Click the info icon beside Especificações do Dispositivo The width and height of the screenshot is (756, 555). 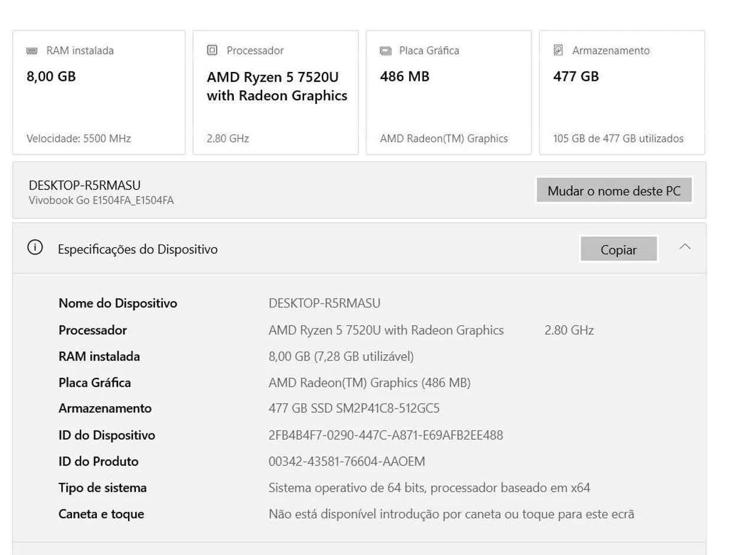pos(35,248)
